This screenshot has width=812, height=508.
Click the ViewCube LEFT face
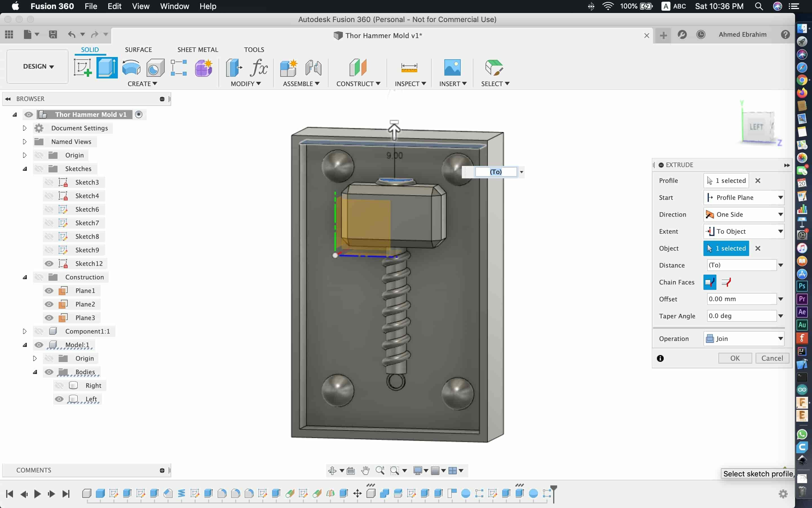click(x=757, y=127)
